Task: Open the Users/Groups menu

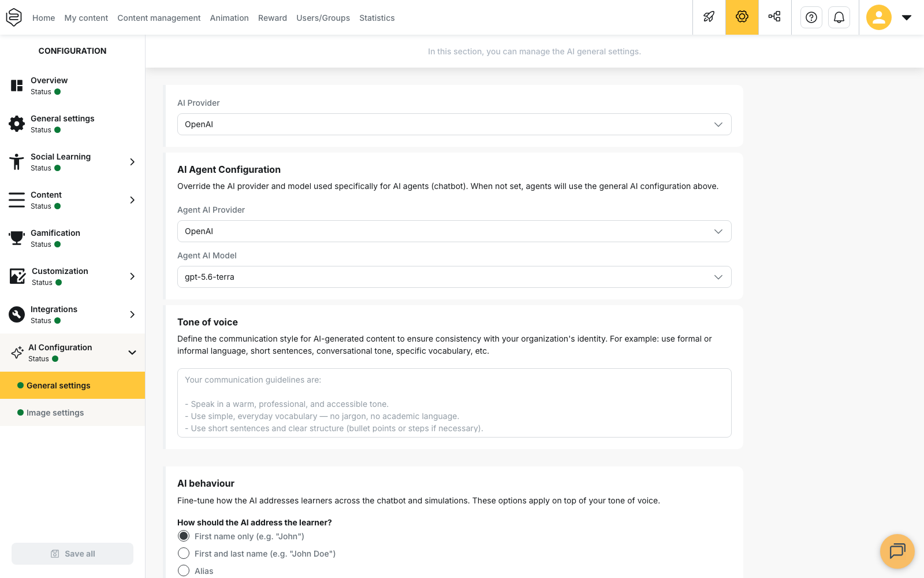Action: pyautogui.click(x=323, y=18)
